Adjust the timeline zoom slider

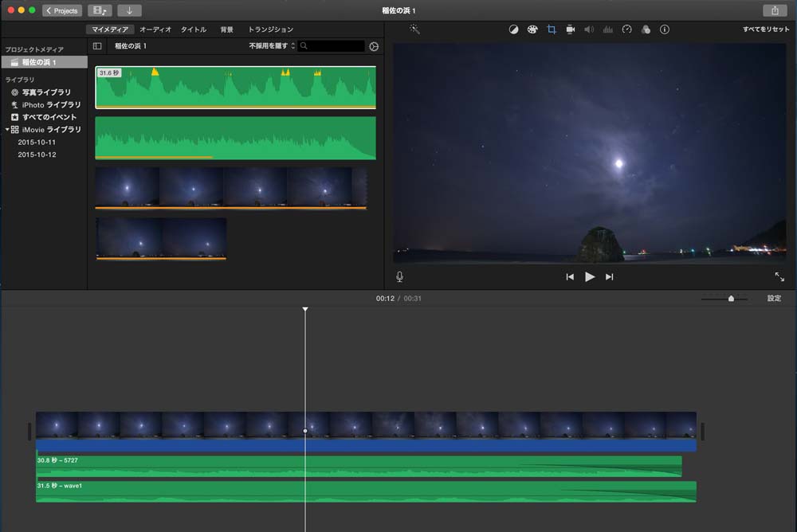[731, 299]
